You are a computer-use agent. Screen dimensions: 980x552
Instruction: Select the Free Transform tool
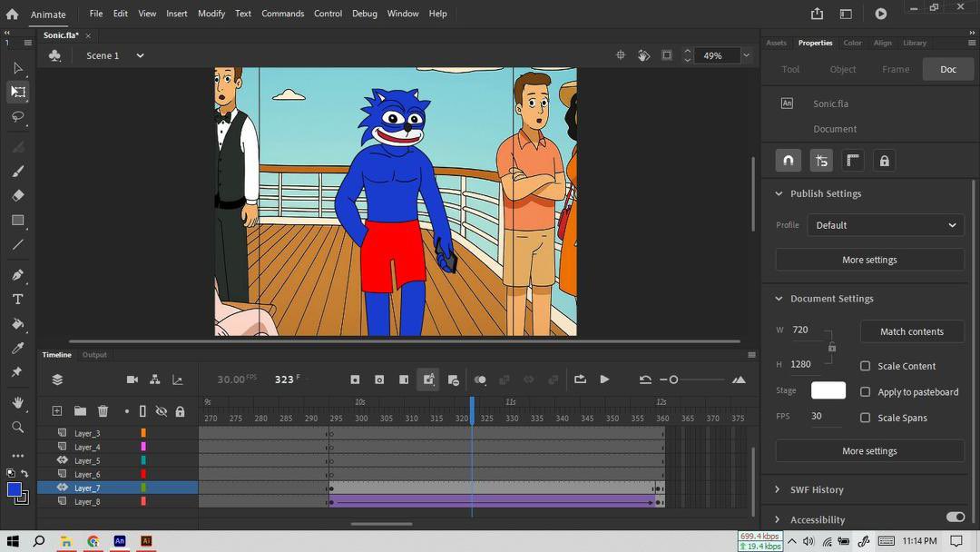[x=17, y=92]
